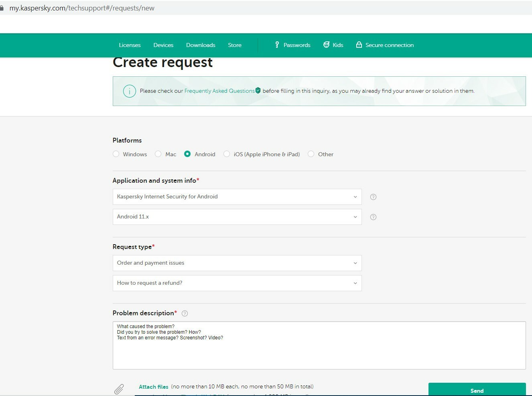Click the Problem description label
Viewport: 532px width, 396px height.
[x=143, y=313]
